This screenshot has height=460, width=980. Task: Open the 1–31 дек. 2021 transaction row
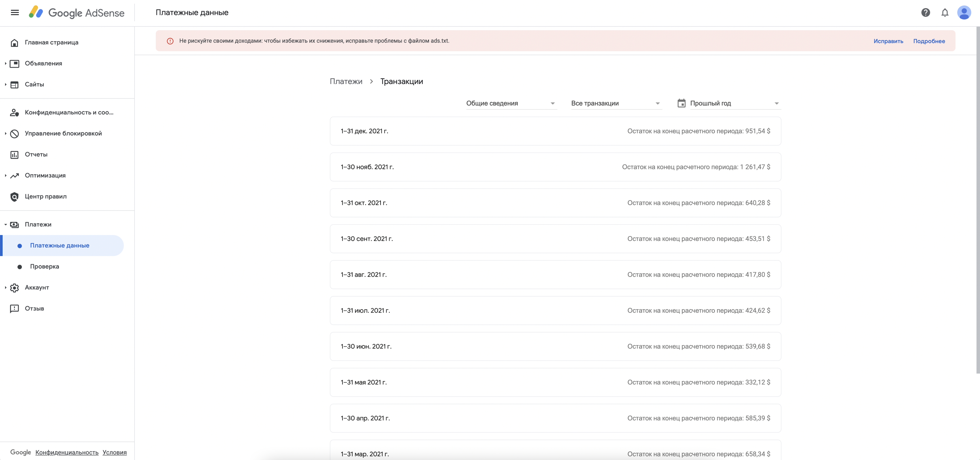pyautogui.click(x=555, y=131)
